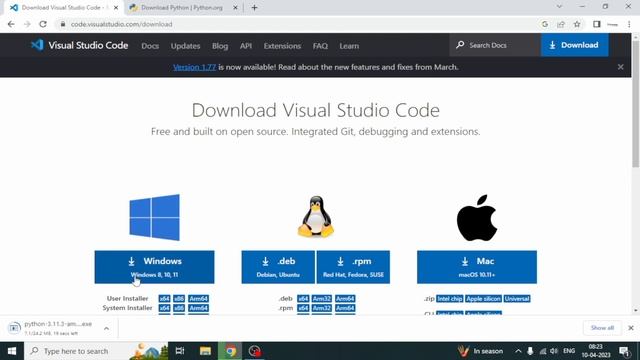
Task: Click the Google icon in address bar
Action: pyautogui.click(x=544, y=24)
